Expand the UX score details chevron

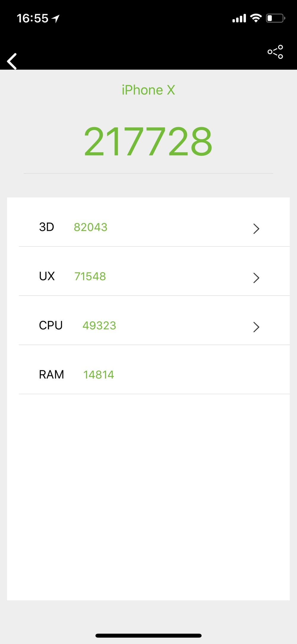pyautogui.click(x=256, y=278)
